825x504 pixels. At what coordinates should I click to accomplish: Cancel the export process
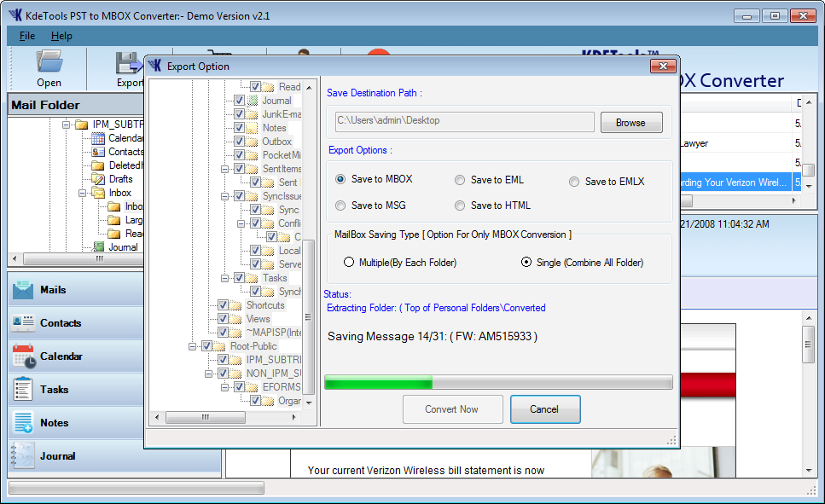click(544, 409)
